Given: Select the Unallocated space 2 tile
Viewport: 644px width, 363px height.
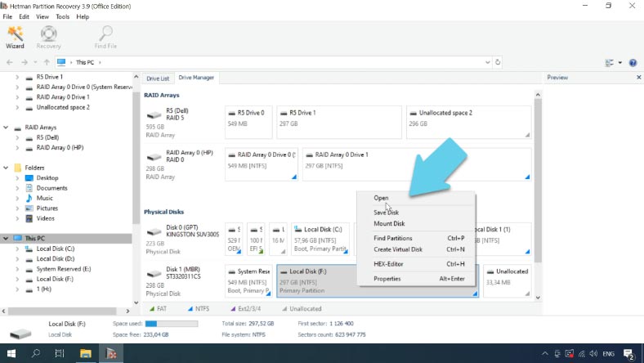Looking at the screenshot, I should pos(468,122).
